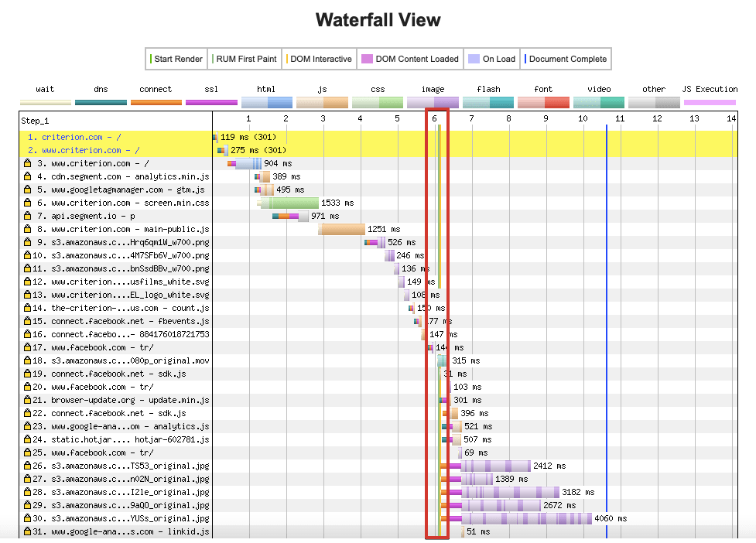Click the lock icon beside screen.min.css request
756x543 pixels.
click(x=28, y=203)
